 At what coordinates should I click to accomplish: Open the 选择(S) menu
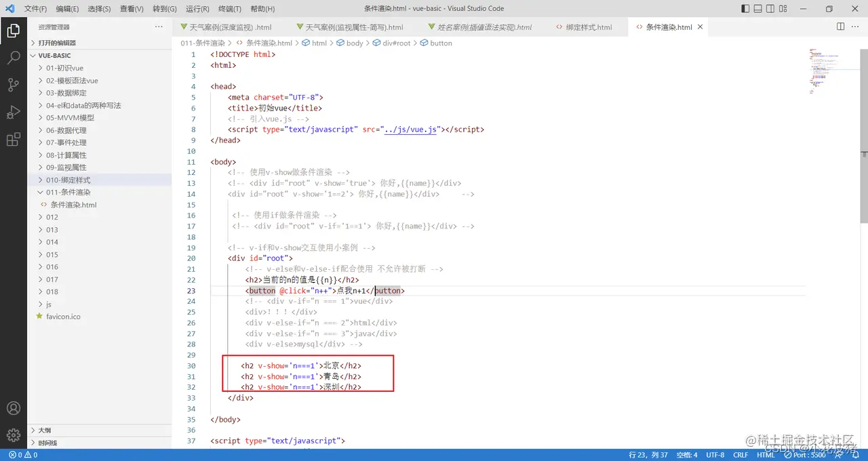[x=99, y=9]
